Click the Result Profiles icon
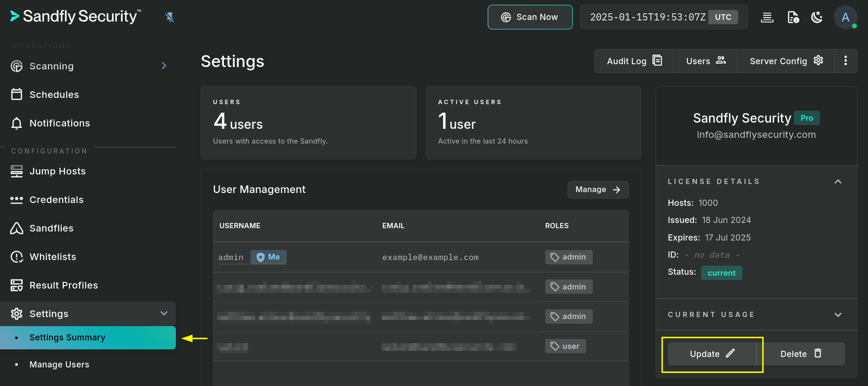This screenshot has height=386, width=868. 17,285
